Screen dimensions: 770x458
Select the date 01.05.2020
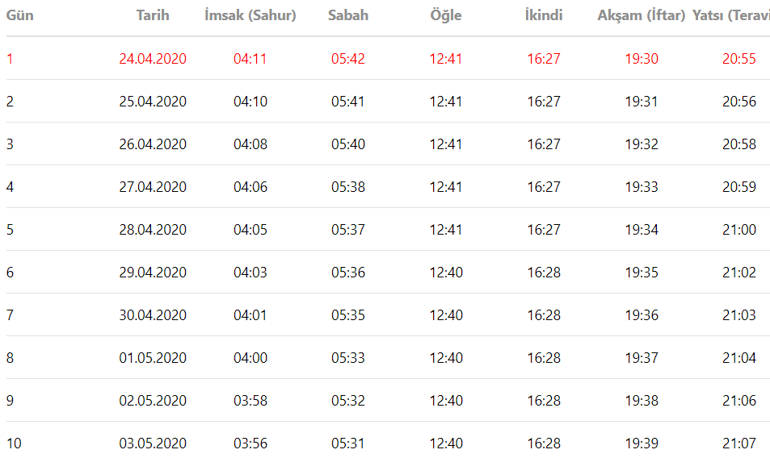coord(152,358)
